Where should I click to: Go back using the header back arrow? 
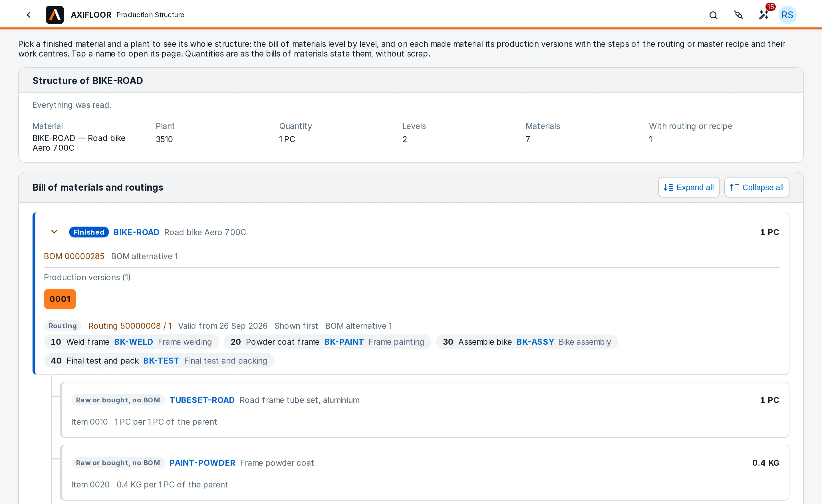pyautogui.click(x=29, y=15)
